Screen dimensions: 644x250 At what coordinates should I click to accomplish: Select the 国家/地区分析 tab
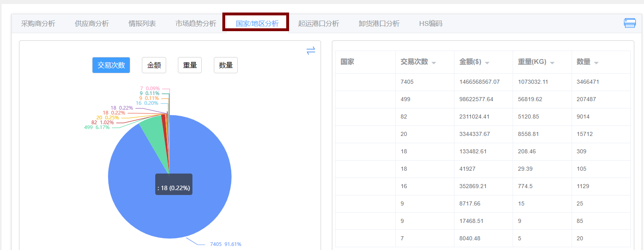click(x=257, y=23)
